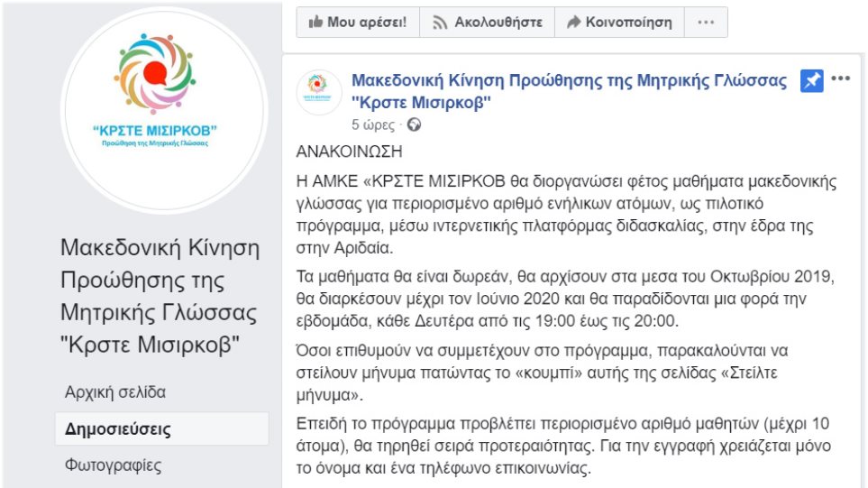Click the small page avatar in post header
Image resolution: width=868 pixels, height=488 pixels.
(318, 92)
